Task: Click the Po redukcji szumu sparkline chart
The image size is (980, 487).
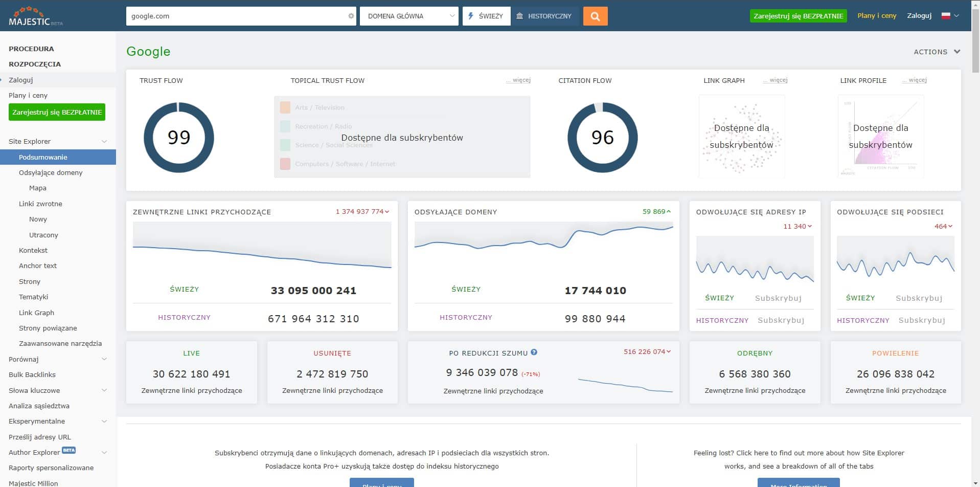Action: point(625,385)
